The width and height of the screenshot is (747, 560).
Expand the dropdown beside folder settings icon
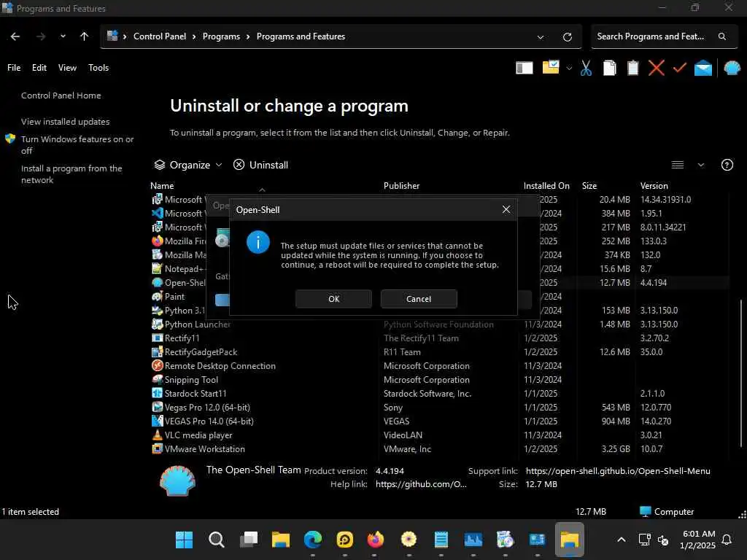[x=569, y=68]
